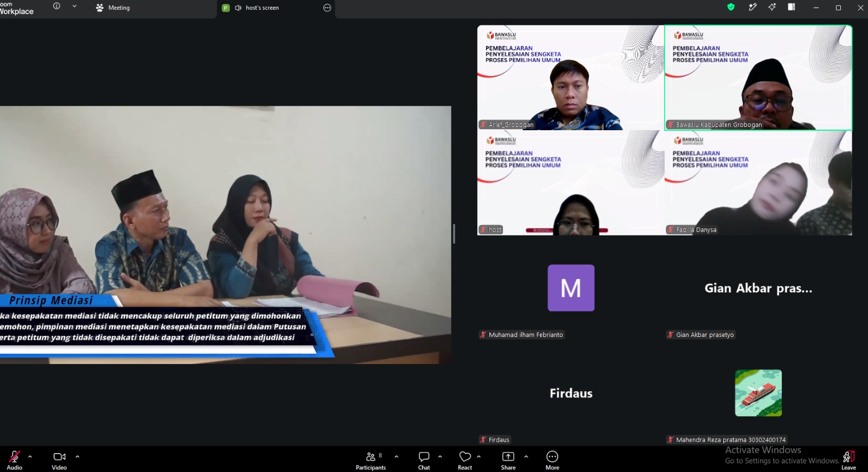Screen dimensions: 868x472
Task: Open the Participants list
Action: click(x=371, y=460)
